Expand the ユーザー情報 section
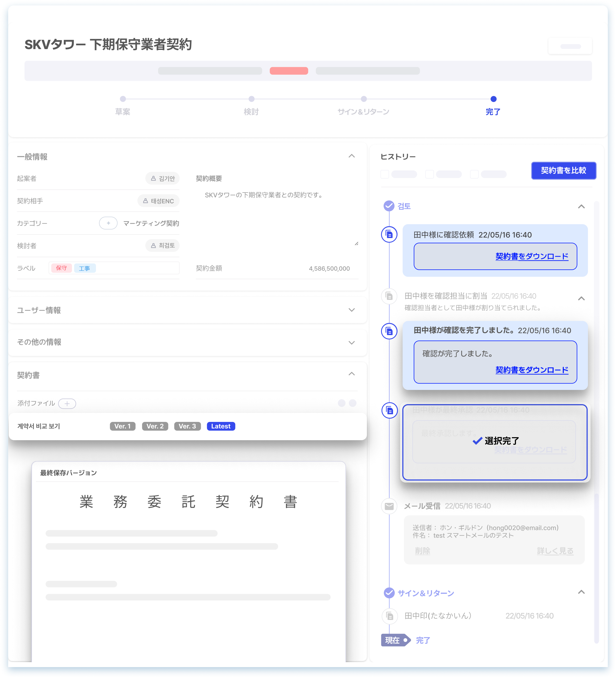 pos(352,310)
